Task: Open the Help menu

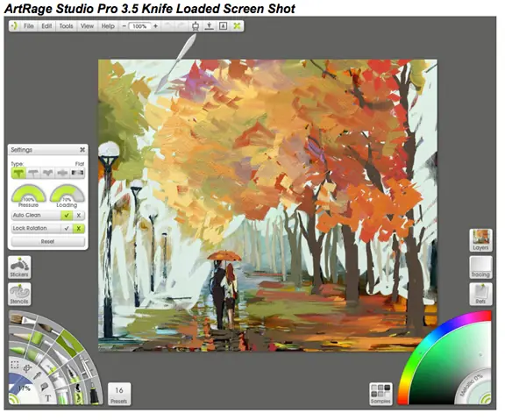Action: pos(108,26)
